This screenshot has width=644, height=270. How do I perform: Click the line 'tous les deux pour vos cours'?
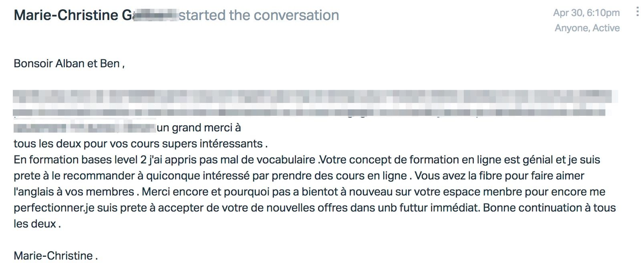[x=141, y=143]
